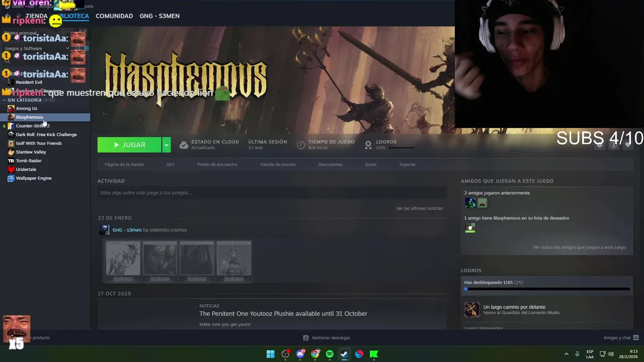The image size is (644, 362).
Task: Open the game info icon
Action: coord(614,145)
